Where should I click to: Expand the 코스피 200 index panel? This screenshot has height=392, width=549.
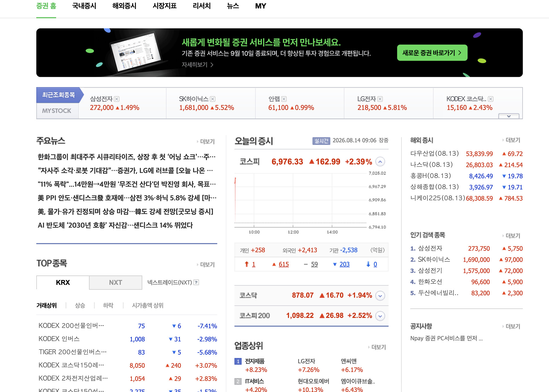380,316
